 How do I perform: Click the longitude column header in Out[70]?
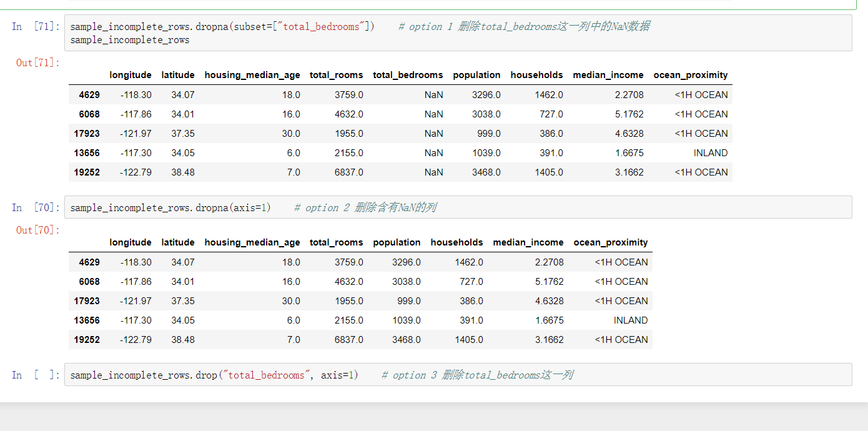tap(131, 242)
